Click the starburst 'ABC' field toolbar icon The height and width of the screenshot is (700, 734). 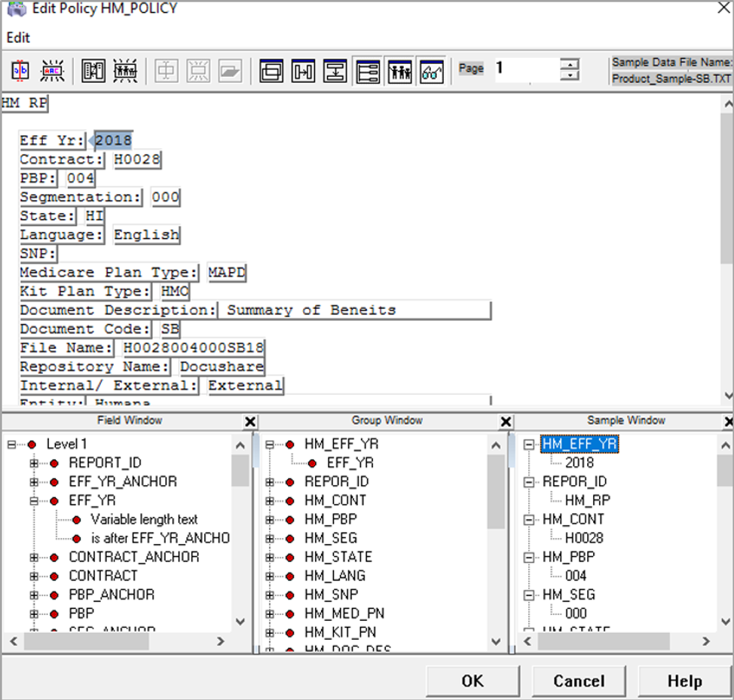pyautogui.click(x=53, y=72)
